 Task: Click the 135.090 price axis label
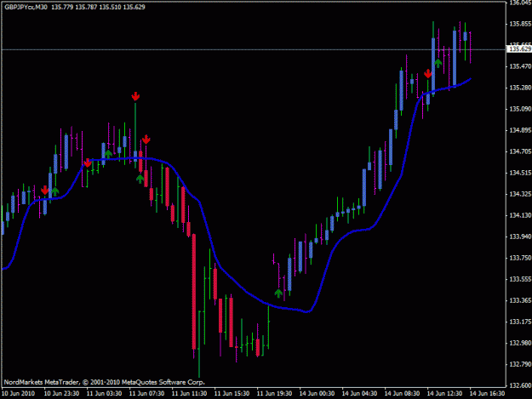[520, 109]
